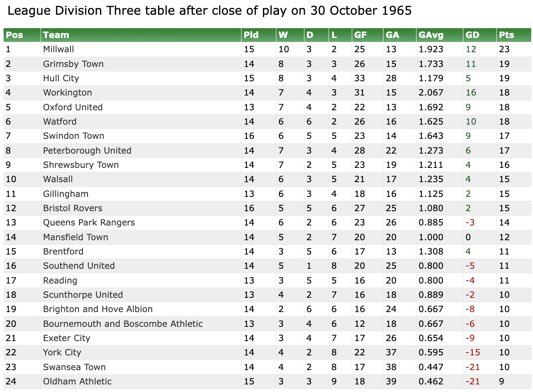Click Swansea Town's -21 goal difference
Viewport: 533px width, 392px height.
(x=473, y=367)
